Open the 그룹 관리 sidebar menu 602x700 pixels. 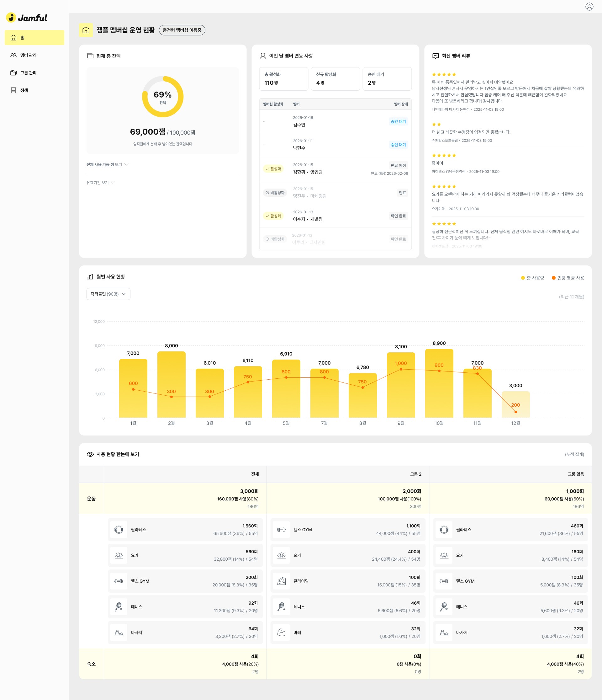(28, 72)
